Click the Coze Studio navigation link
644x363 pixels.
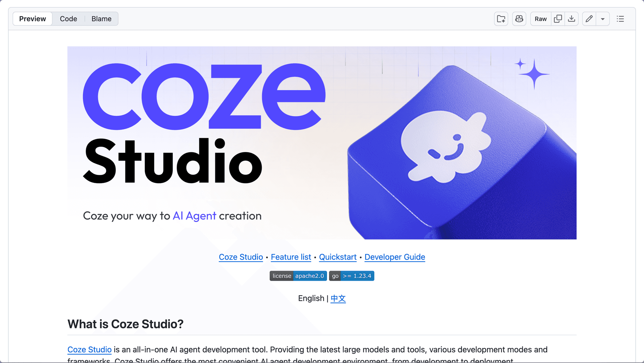click(240, 257)
